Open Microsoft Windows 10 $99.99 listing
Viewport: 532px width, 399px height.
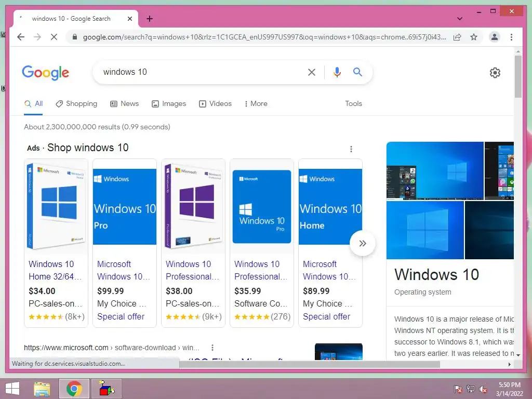(124, 270)
